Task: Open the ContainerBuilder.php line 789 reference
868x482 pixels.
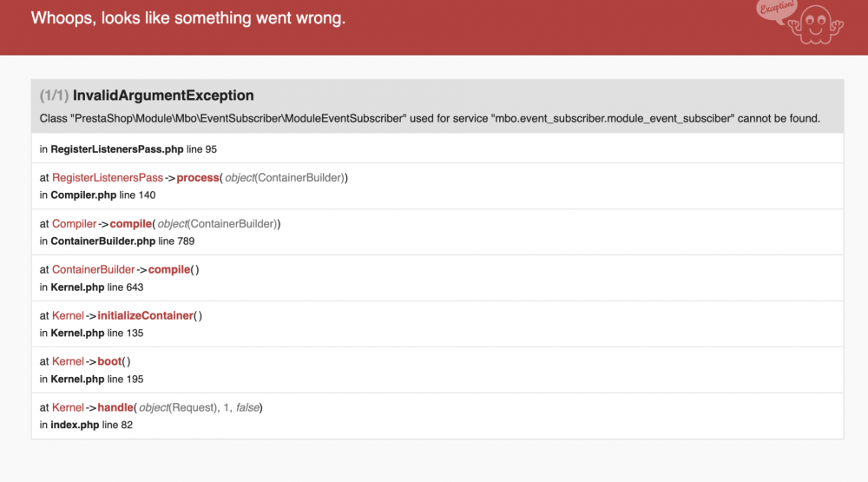Action: (x=122, y=241)
